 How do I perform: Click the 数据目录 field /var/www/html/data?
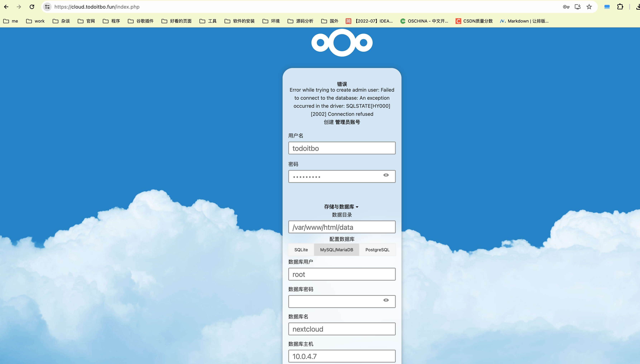(342, 227)
